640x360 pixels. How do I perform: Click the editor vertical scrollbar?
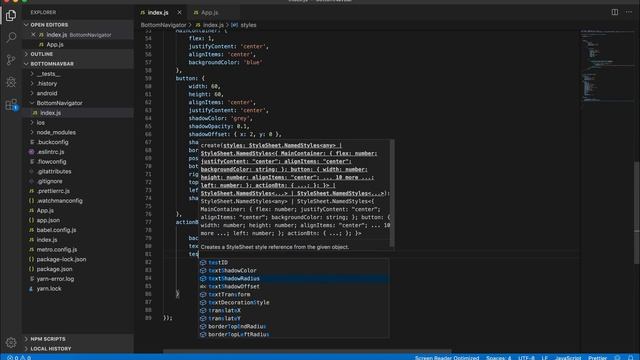coord(637,212)
